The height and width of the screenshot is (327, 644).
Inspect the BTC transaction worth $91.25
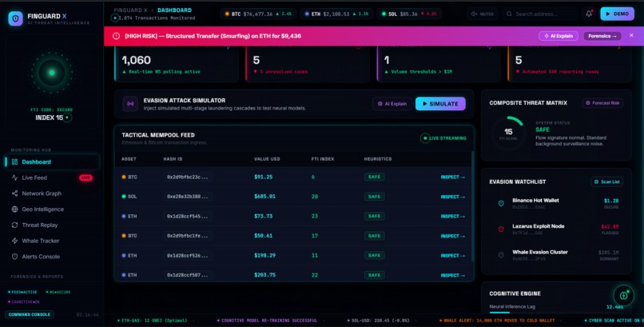coord(452,177)
